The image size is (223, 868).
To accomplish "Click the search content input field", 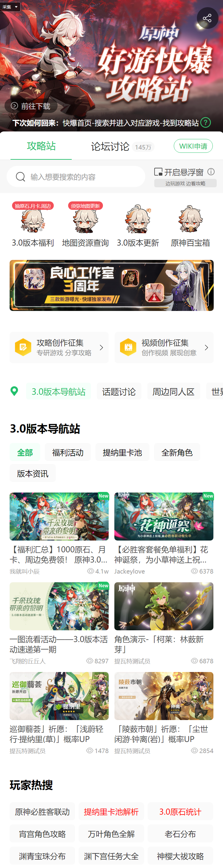I will point(76,176).
